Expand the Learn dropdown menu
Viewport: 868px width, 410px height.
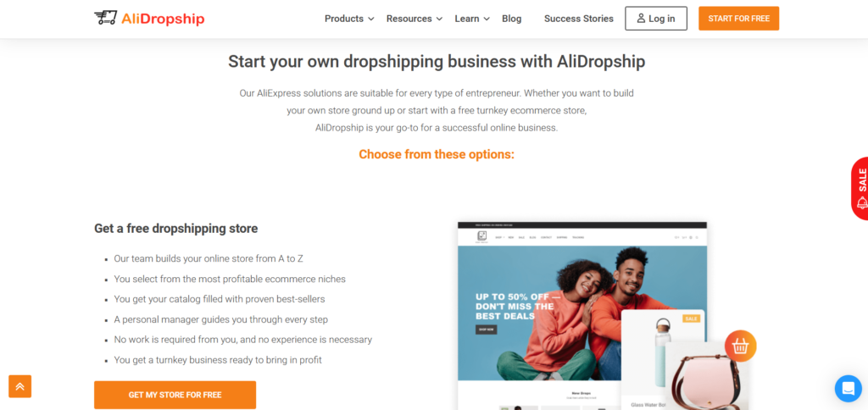(x=472, y=19)
